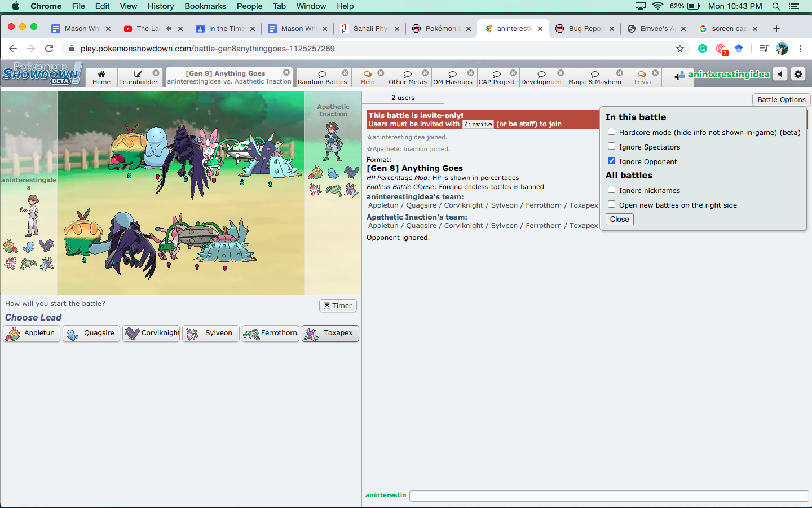Close the battle options popup
Image resolution: width=812 pixels, height=508 pixels.
[x=619, y=219]
